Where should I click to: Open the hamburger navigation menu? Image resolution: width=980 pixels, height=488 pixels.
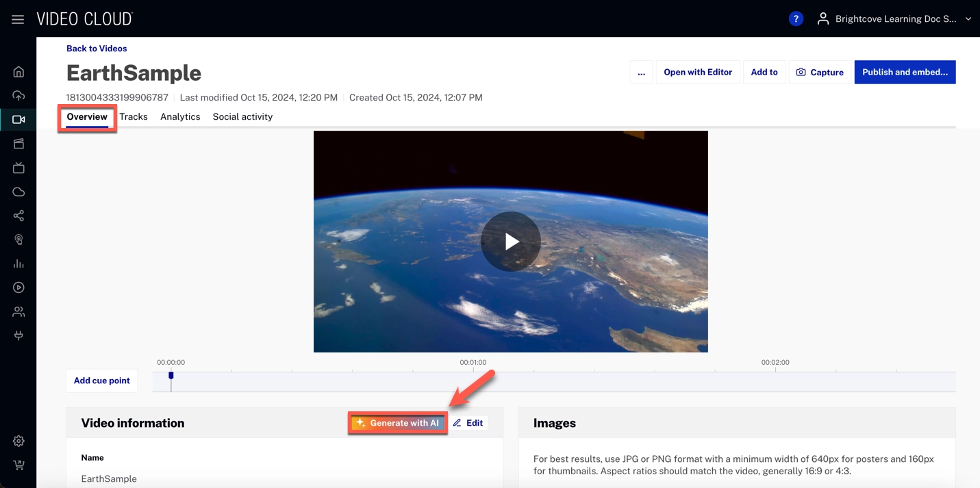click(x=18, y=19)
